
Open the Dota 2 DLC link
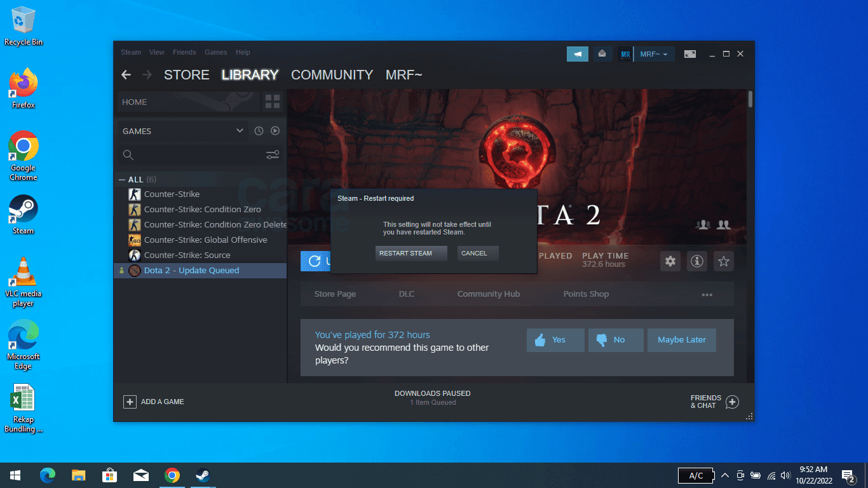(x=407, y=294)
